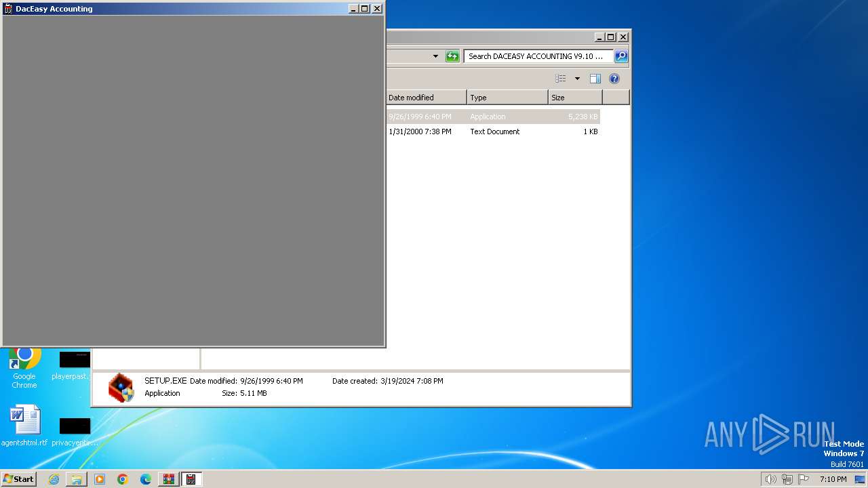
Task: Launch Chrome from the taskbar
Action: point(123,479)
